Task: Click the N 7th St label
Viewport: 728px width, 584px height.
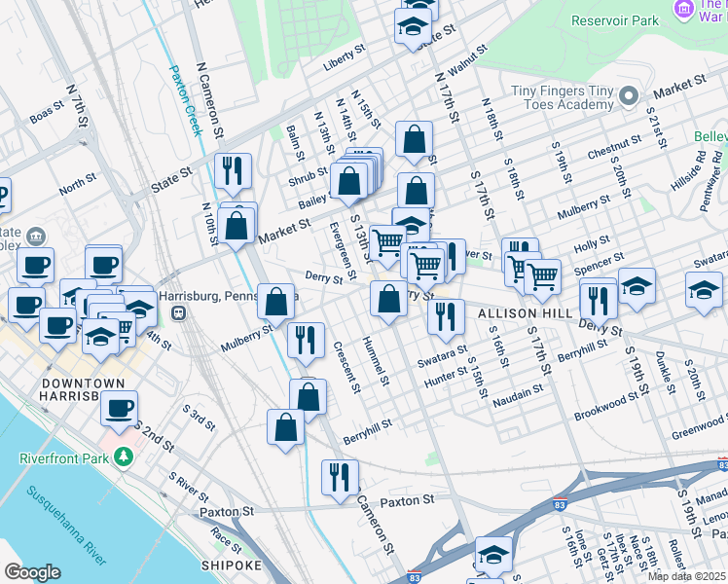Action: coord(77,106)
